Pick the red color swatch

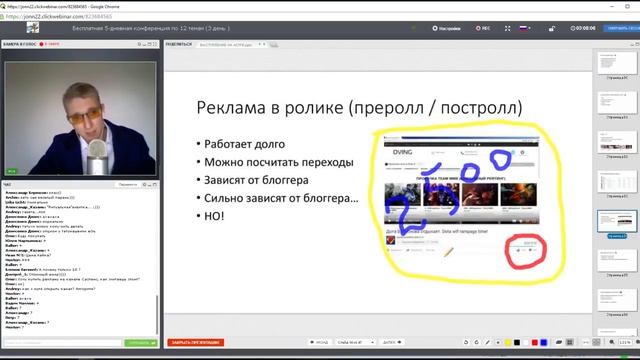(x=535, y=342)
